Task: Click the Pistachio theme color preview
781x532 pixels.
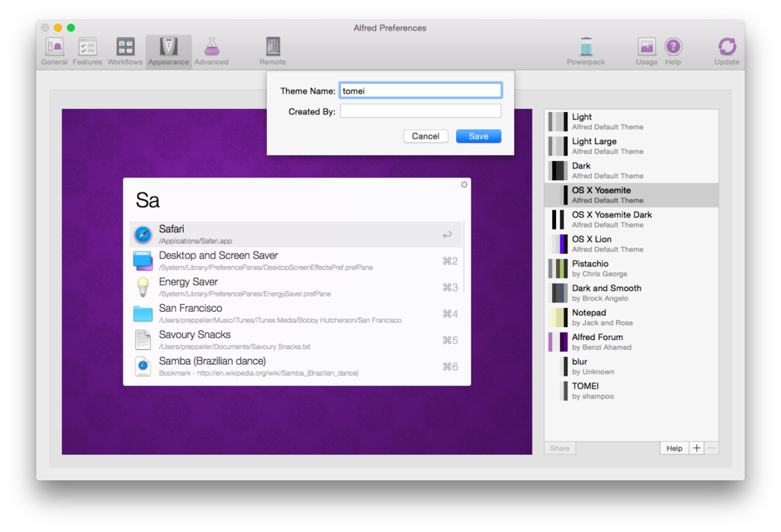Action: [558, 268]
